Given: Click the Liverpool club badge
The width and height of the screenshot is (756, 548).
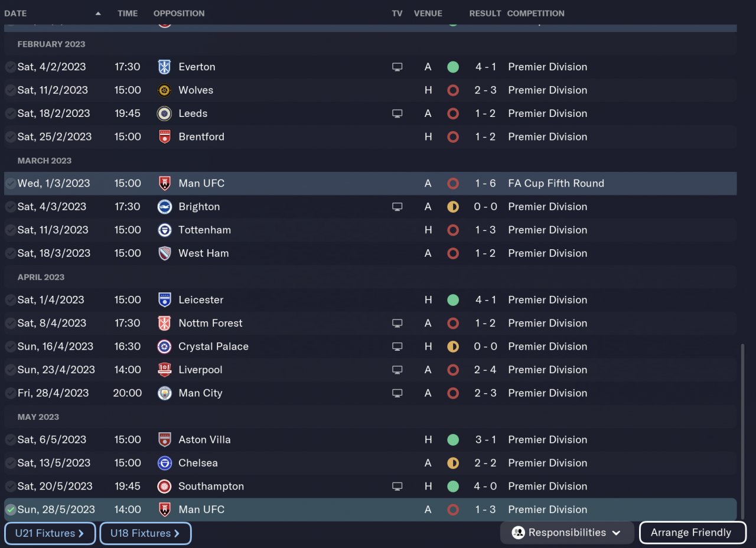Looking at the screenshot, I should tap(164, 370).
